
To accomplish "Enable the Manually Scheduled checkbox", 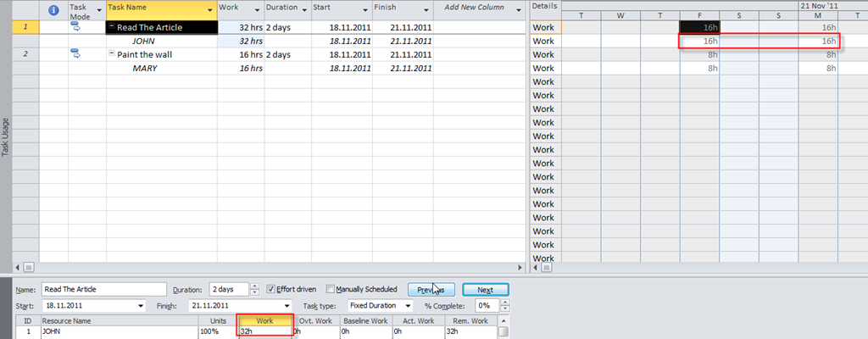I will pyautogui.click(x=331, y=289).
